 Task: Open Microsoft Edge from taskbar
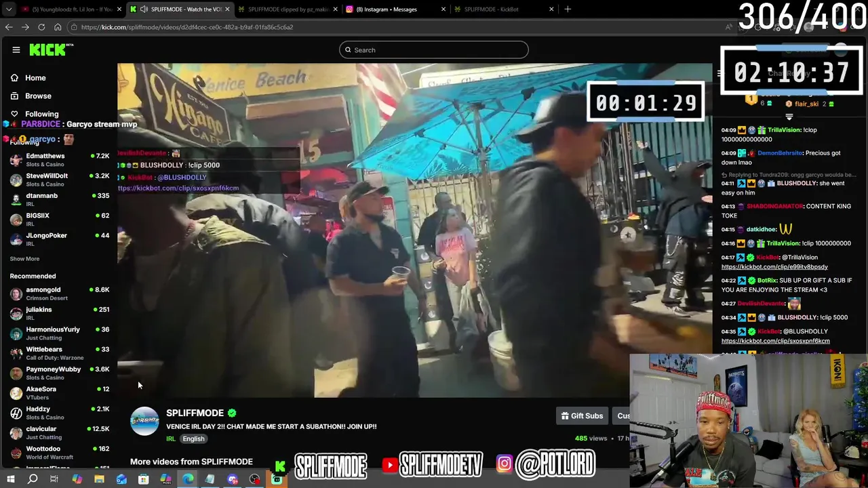(x=188, y=479)
